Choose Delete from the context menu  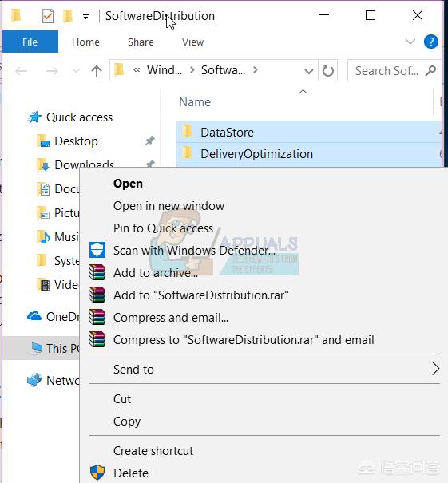131,473
